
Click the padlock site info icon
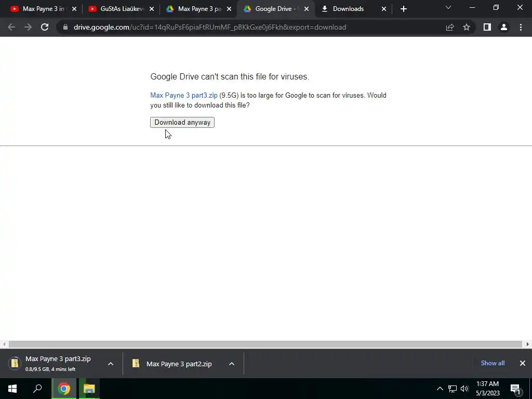(65, 27)
